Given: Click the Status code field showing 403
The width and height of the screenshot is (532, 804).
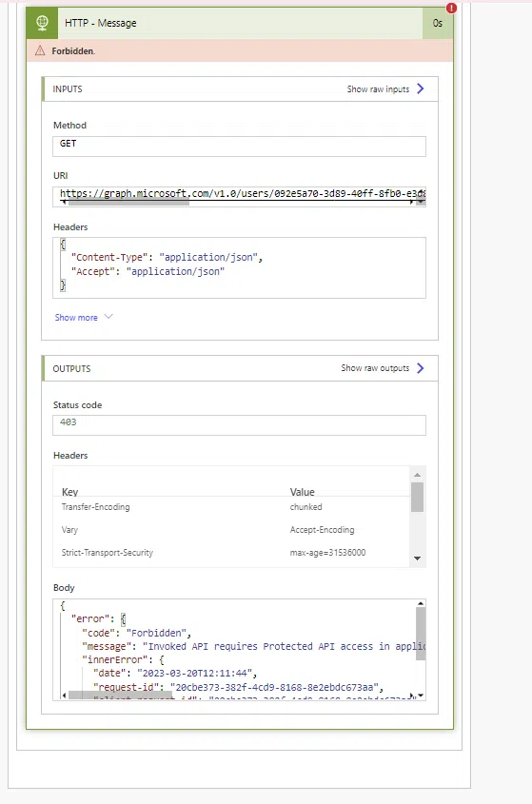Looking at the screenshot, I should click(x=239, y=425).
